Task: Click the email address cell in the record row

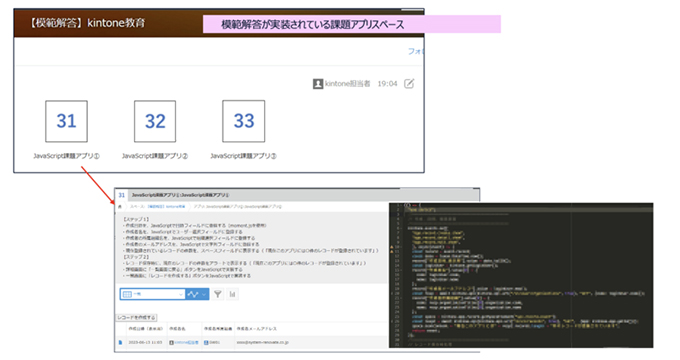Action: (x=262, y=343)
